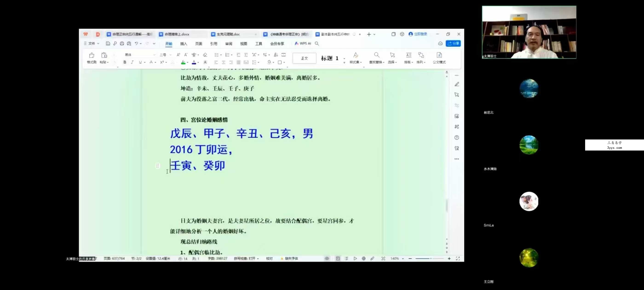Click the new tab plus button
The width and height of the screenshot is (644, 290).
(369, 34)
